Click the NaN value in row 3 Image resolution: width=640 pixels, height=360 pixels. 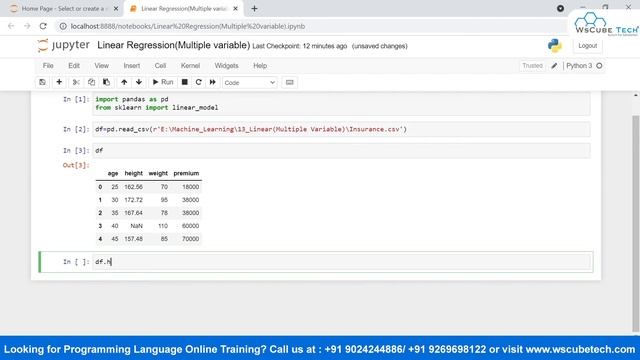pos(136,226)
